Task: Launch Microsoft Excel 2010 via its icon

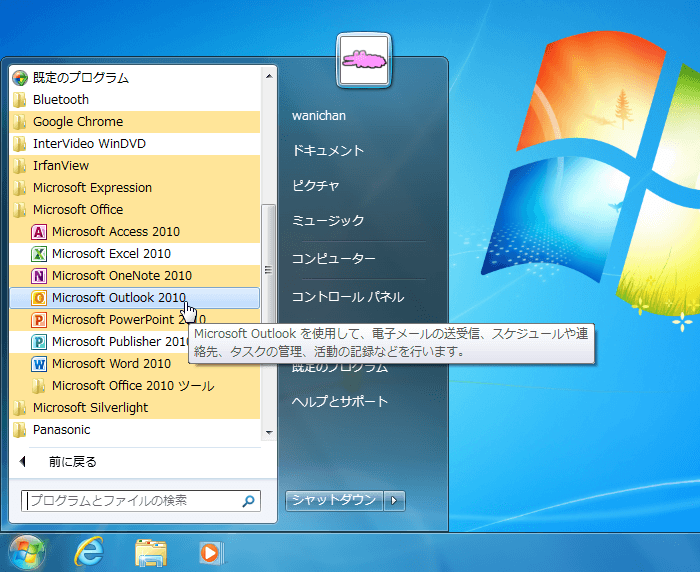Action: pos(39,254)
